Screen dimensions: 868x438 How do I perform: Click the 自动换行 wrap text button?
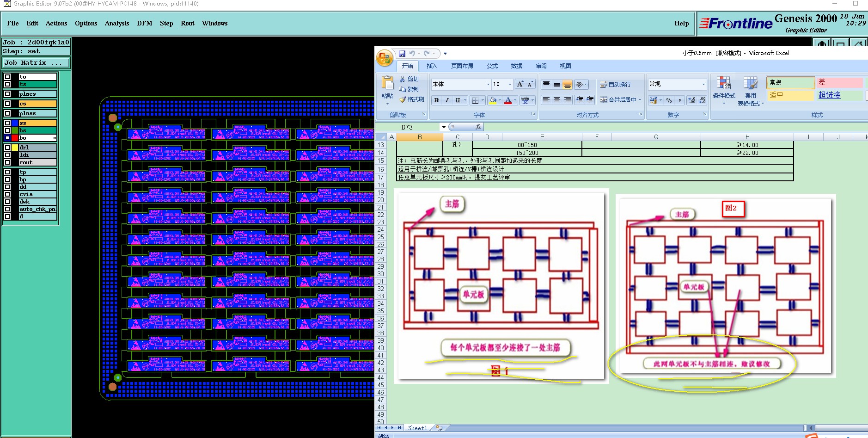click(615, 85)
